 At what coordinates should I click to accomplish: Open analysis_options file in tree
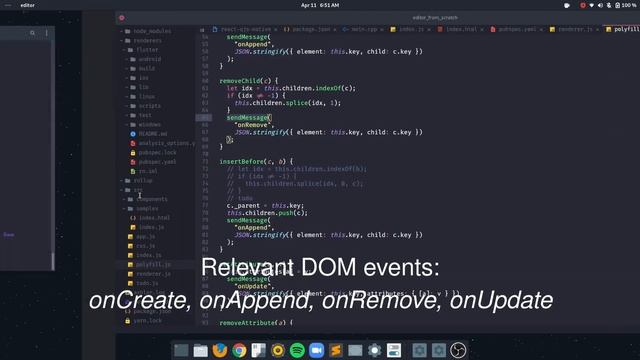(166, 143)
